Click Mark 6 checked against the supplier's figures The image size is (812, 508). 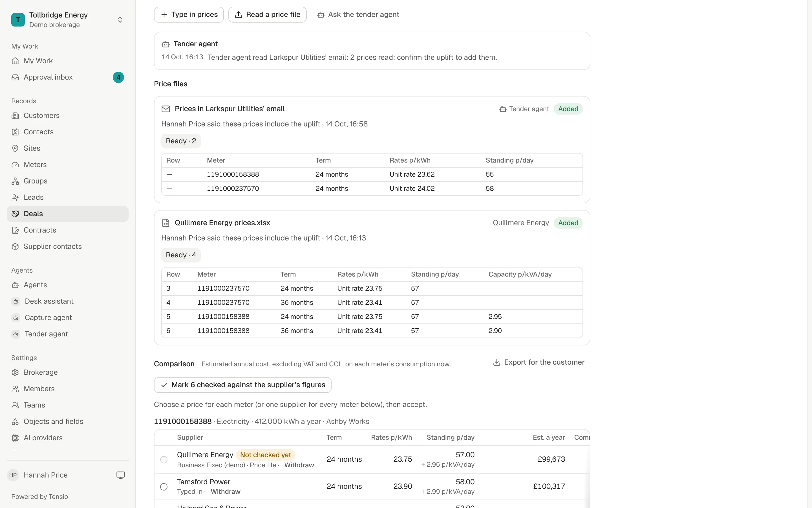[x=242, y=385]
